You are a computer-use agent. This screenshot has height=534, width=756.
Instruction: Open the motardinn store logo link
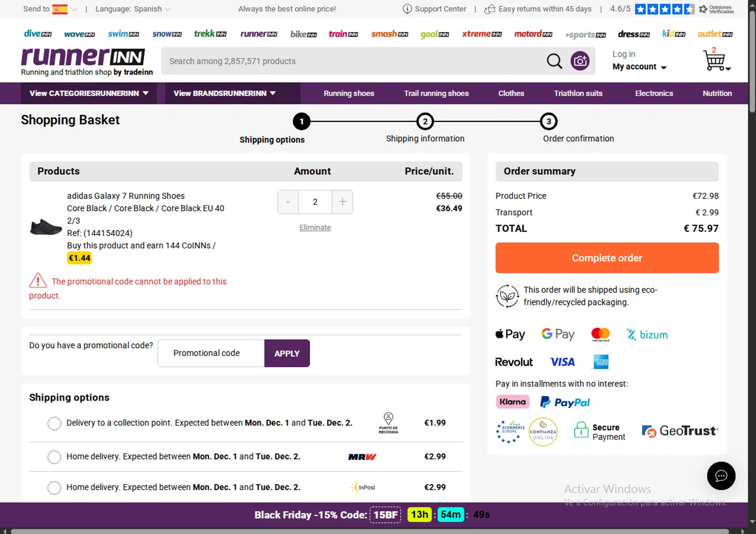533,34
